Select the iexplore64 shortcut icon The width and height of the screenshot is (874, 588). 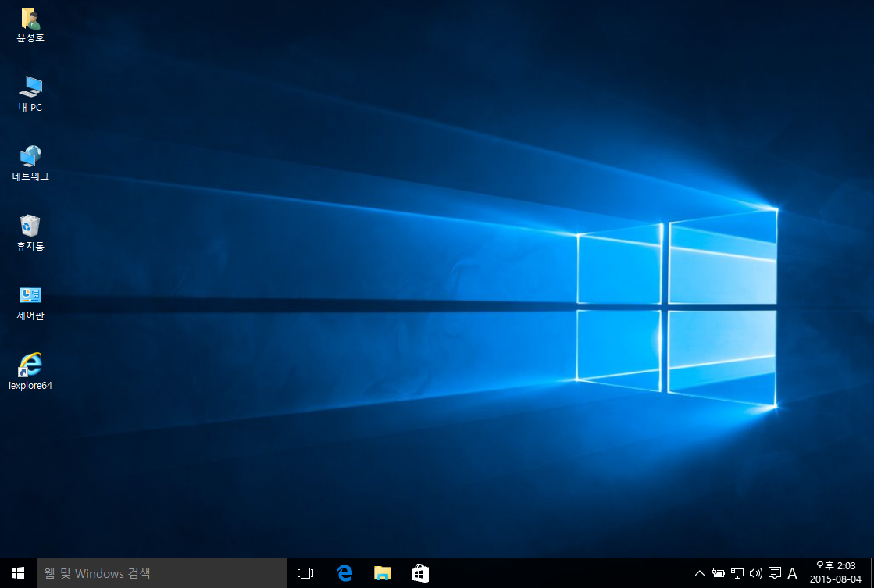[x=30, y=371]
